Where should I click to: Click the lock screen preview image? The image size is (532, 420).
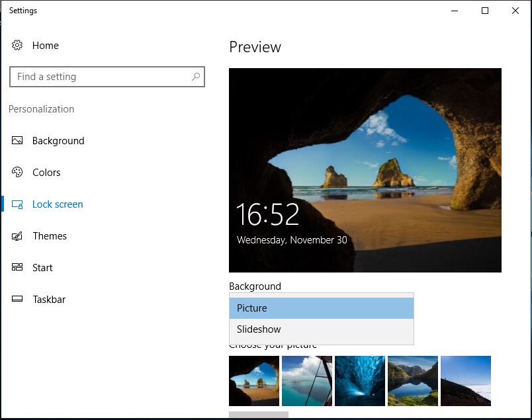(x=365, y=170)
